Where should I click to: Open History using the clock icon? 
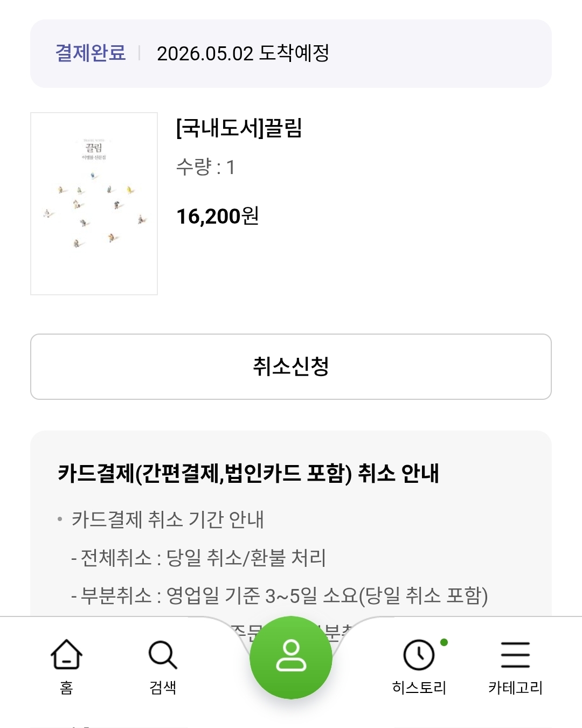click(x=419, y=655)
